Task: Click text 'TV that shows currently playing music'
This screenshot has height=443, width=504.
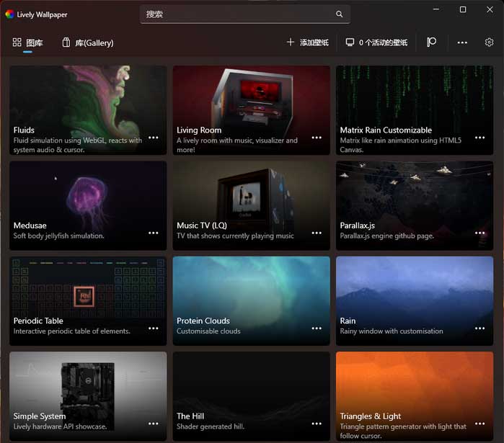Action: [235, 236]
